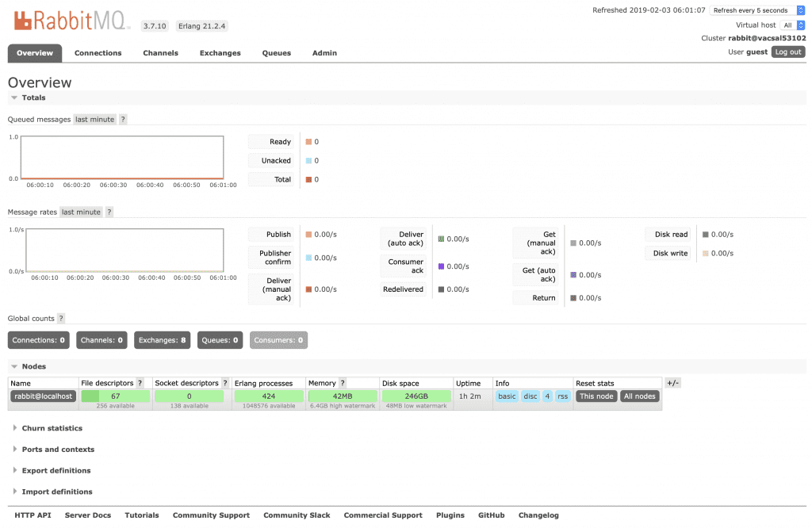Click the file descriptors 67 bar
This screenshot has height=528, width=812.
click(x=116, y=396)
